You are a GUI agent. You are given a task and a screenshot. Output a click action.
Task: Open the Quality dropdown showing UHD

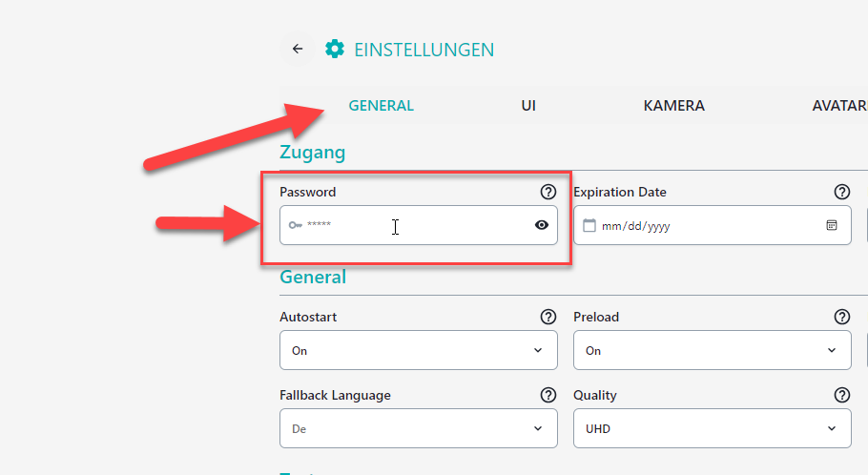pos(712,428)
